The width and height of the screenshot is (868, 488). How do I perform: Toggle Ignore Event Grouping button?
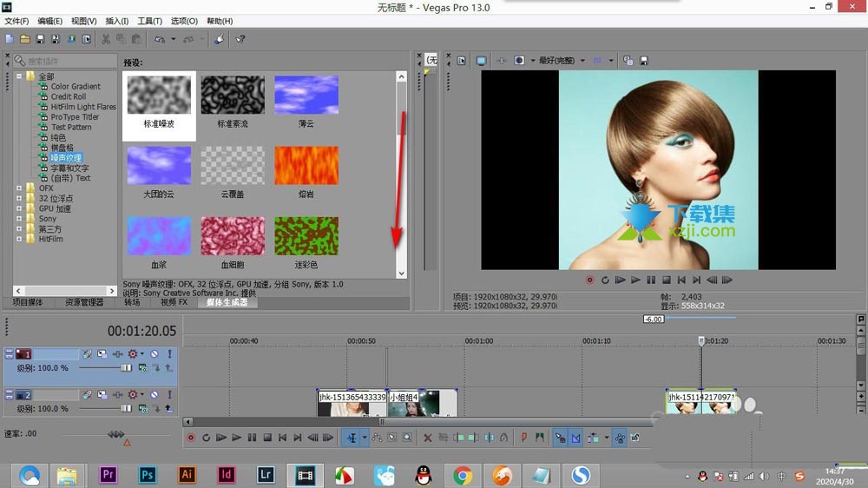635,438
